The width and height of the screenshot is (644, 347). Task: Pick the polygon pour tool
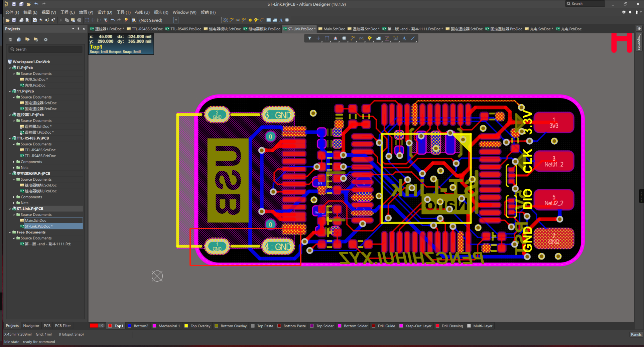(x=378, y=38)
